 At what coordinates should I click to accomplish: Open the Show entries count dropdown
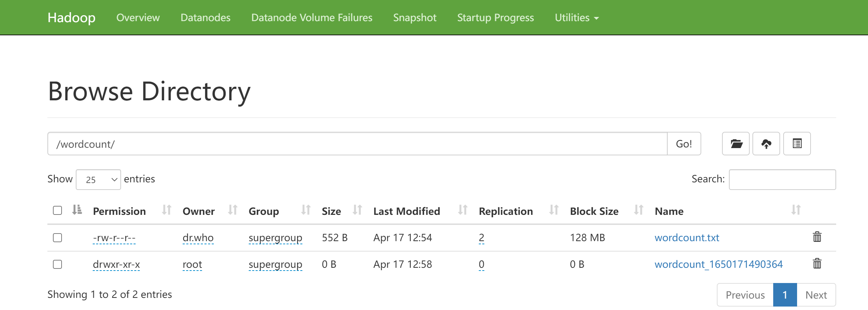98,180
